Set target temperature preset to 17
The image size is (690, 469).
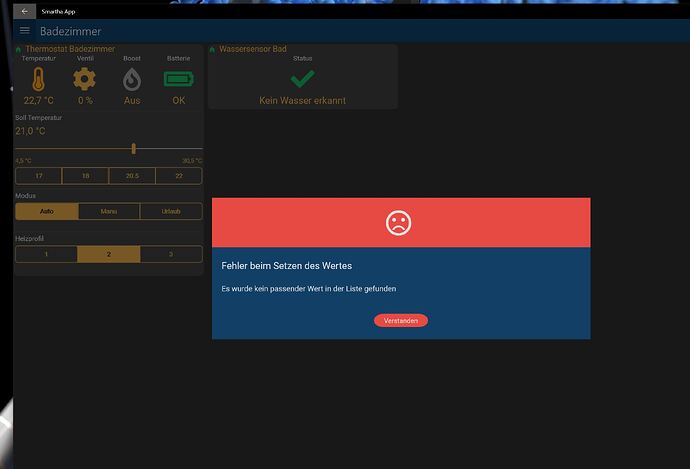point(38,176)
